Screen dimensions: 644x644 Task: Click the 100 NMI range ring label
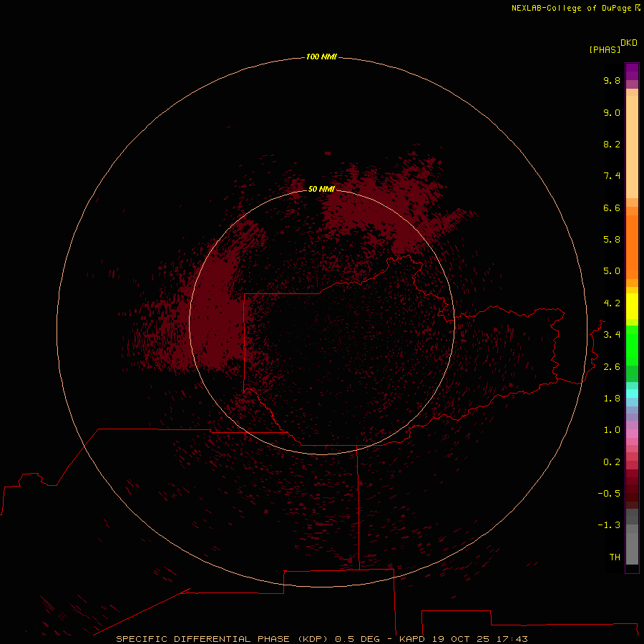point(321,57)
